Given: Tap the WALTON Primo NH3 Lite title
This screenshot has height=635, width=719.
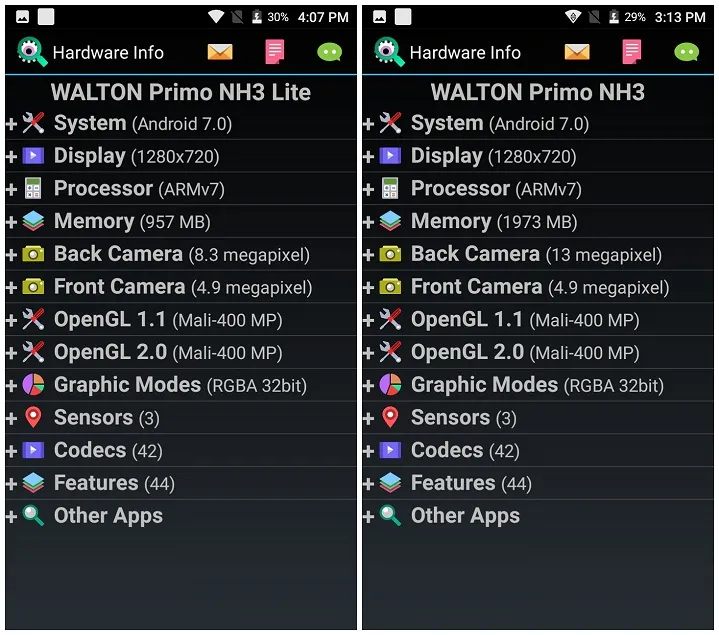Looking at the screenshot, I should [x=181, y=92].
